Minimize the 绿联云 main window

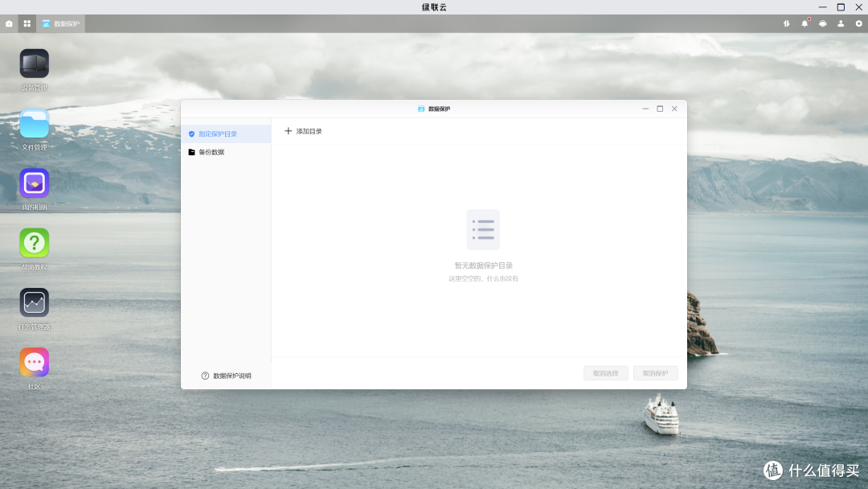pos(823,7)
